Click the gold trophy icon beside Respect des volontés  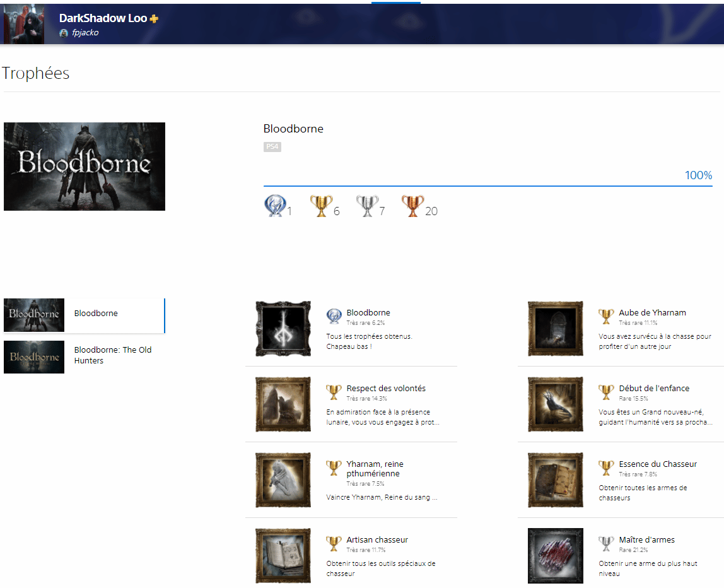click(334, 392)
